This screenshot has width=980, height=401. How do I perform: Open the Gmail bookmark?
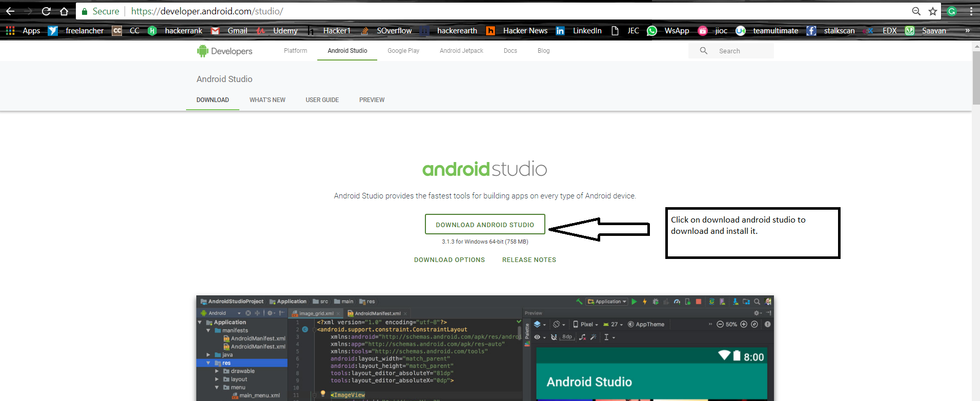tap(229, 31)
